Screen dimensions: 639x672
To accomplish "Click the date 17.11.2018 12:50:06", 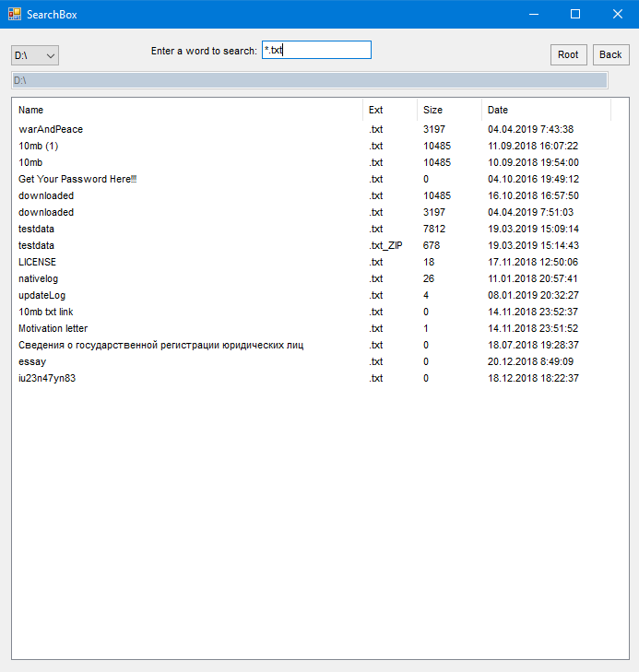I will (x=533, y=262).
